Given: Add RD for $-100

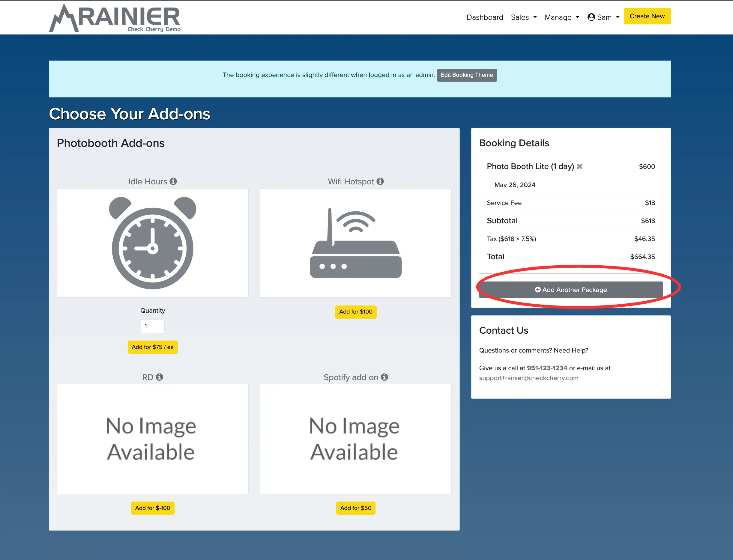Looking at the screenshot, I should [153, 508].
